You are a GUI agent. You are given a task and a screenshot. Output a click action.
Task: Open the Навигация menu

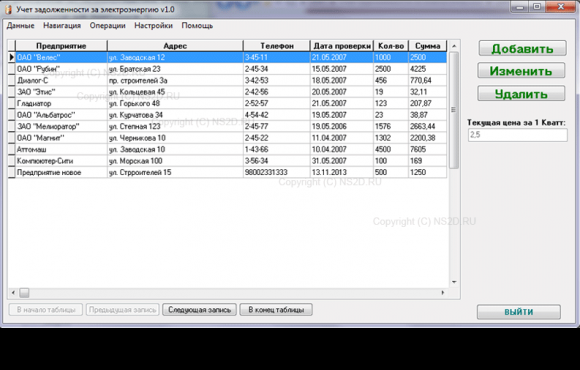coord(62,26)
